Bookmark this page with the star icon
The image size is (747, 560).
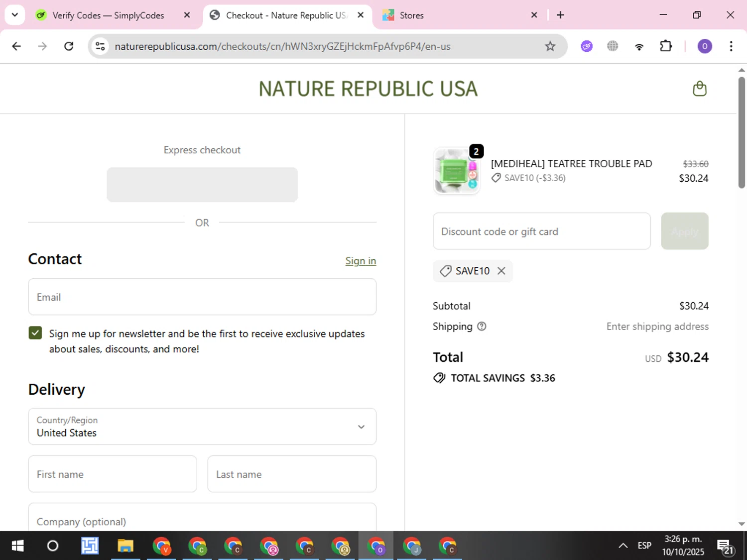pos(550,46)
